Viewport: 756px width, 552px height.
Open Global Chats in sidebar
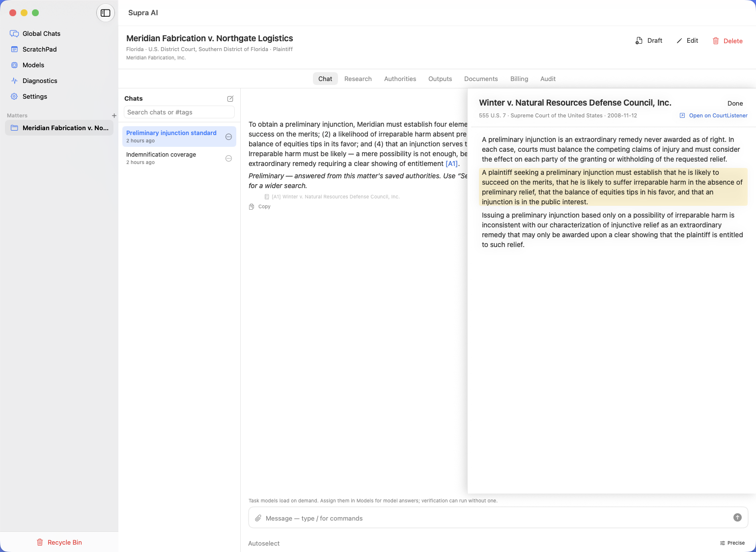coord(35,33)
